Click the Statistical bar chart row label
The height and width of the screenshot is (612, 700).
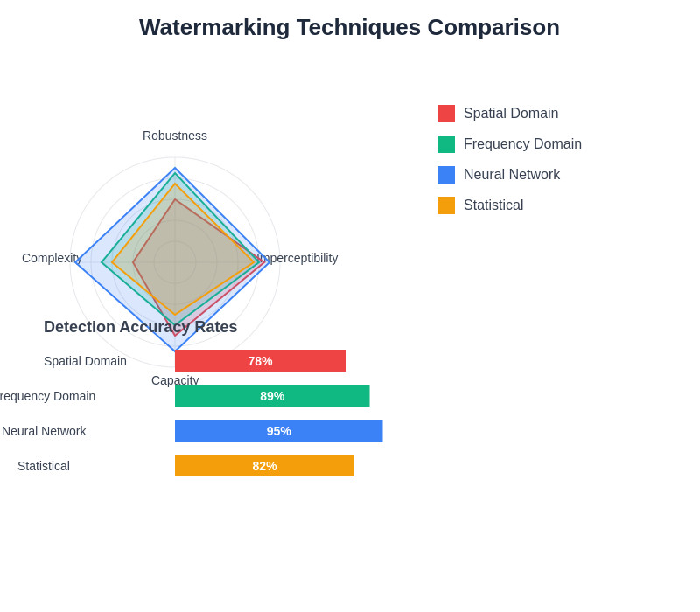pos(44,466)
